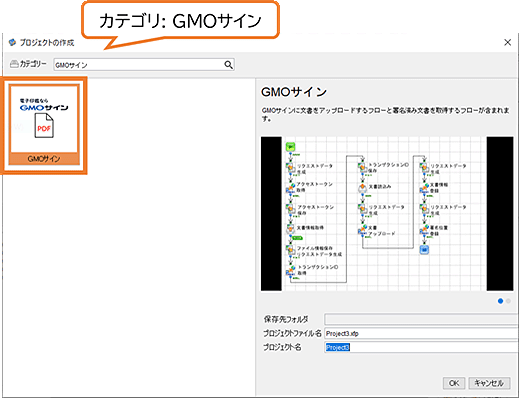Click the アクセストークン取得 node in preview
The image size is (519, 398).
click(x=291, y=188)
